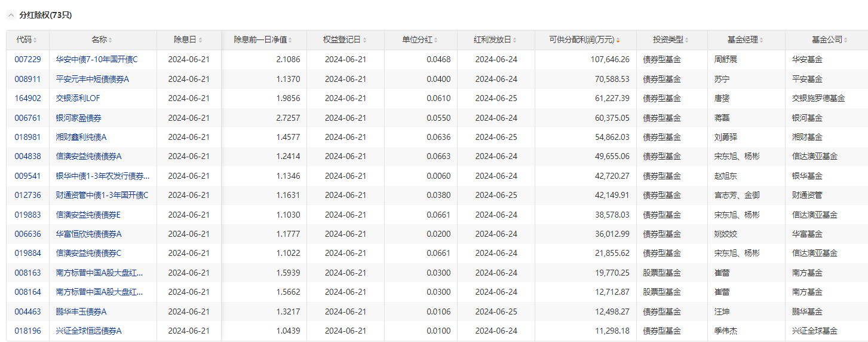Open fund code 008164

[x=27, y=292]
